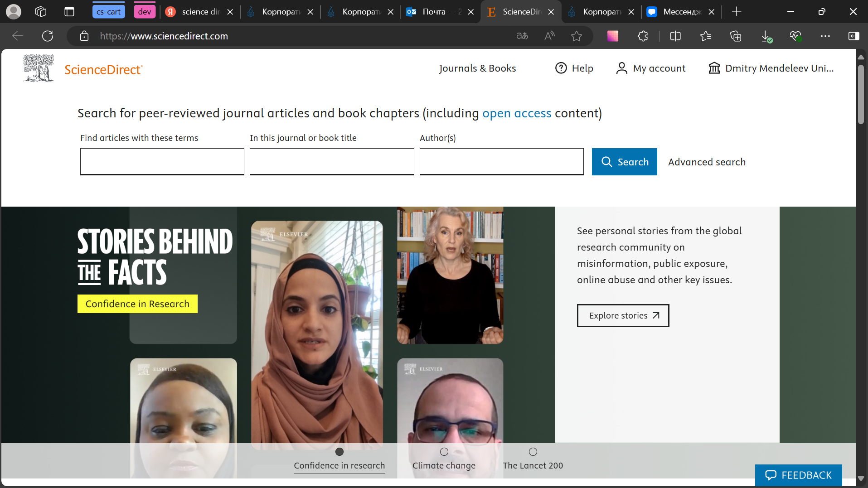
Task: Focus the Author(s) field
Action: [x=502, y=162]
